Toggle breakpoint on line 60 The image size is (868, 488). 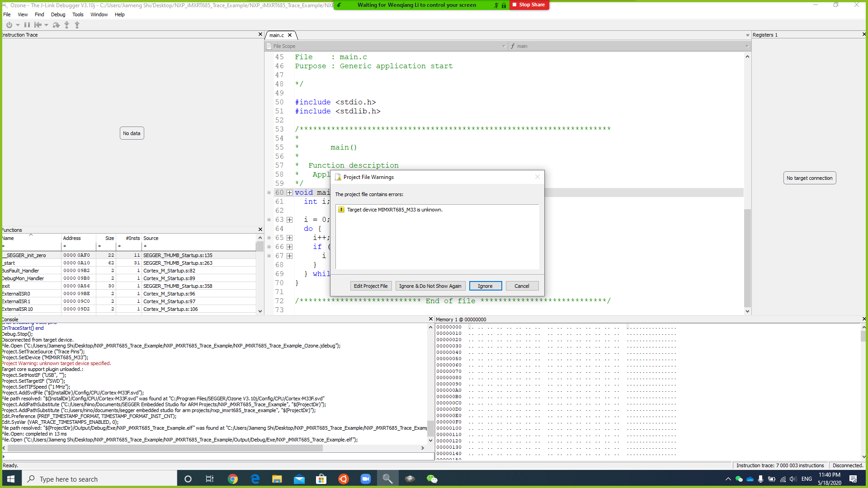[x=269, y=192]
